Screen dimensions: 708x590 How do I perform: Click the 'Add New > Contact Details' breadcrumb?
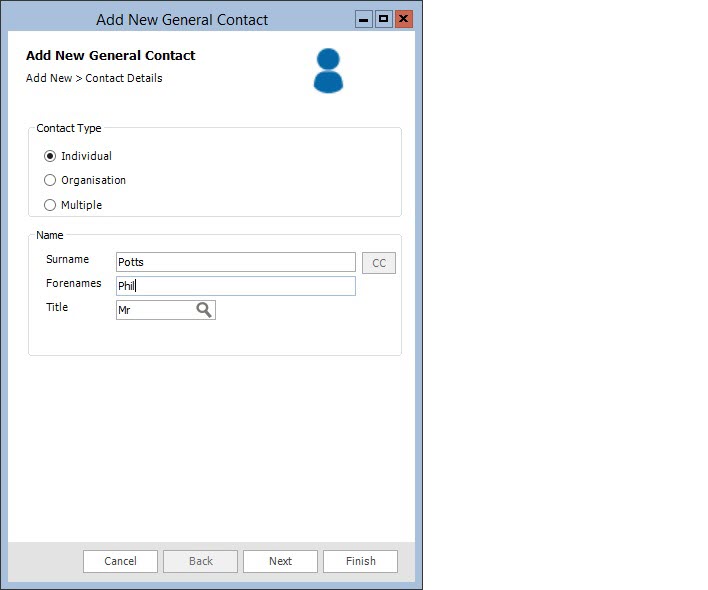tap(94, 78)
